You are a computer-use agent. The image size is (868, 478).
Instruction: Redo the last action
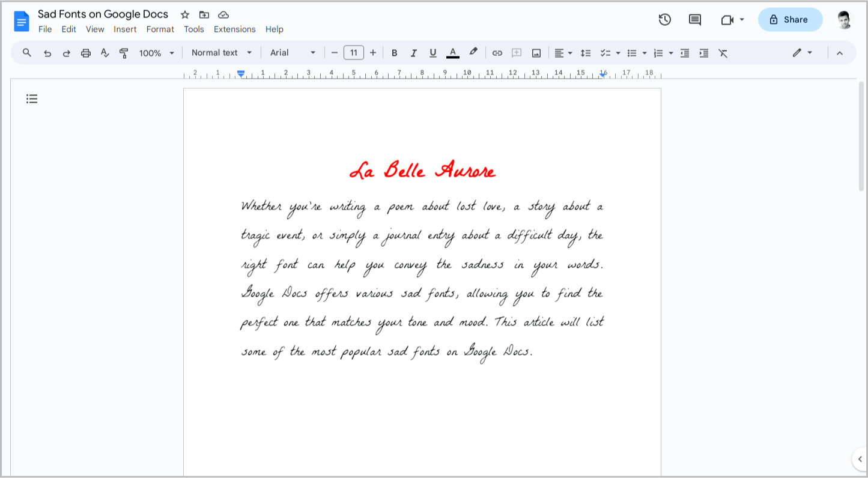pos(67,53)
